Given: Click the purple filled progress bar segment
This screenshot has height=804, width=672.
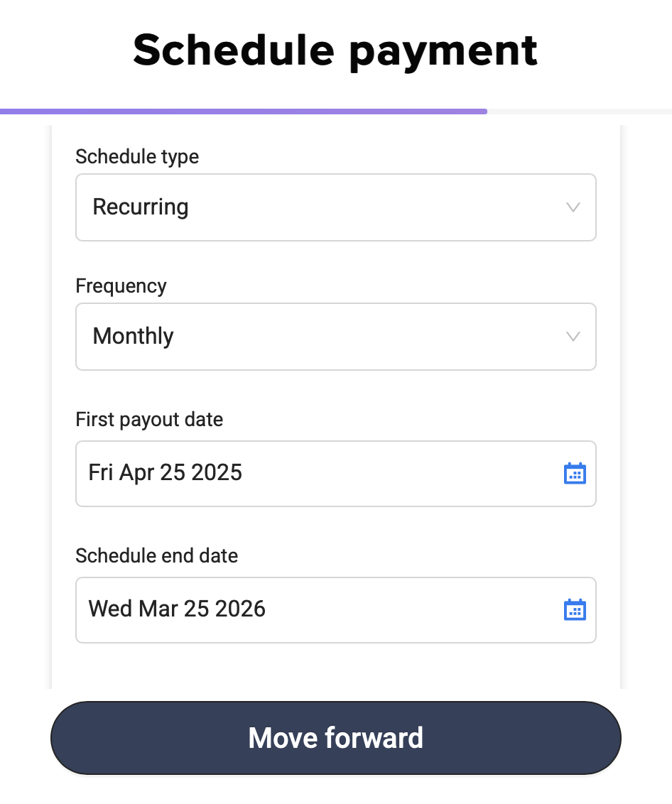Looking at the screenshot, I should 243,112.
